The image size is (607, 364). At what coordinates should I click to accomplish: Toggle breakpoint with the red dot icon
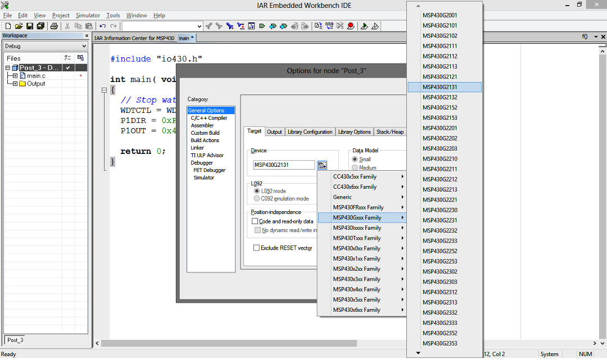coord(351,26)
